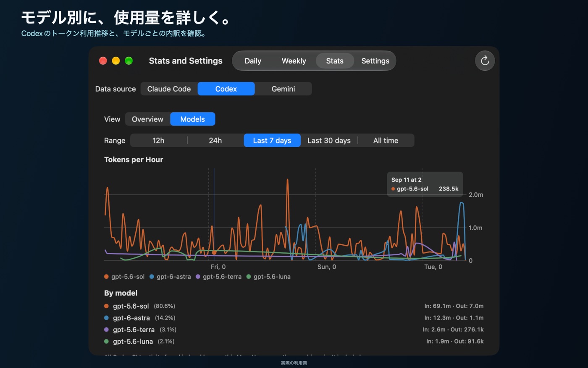This screenshot has height=368, width=588.
Task: Click 'In: 12.3m · Out: 1.1m' value
Action: click(x=454, y=318)
